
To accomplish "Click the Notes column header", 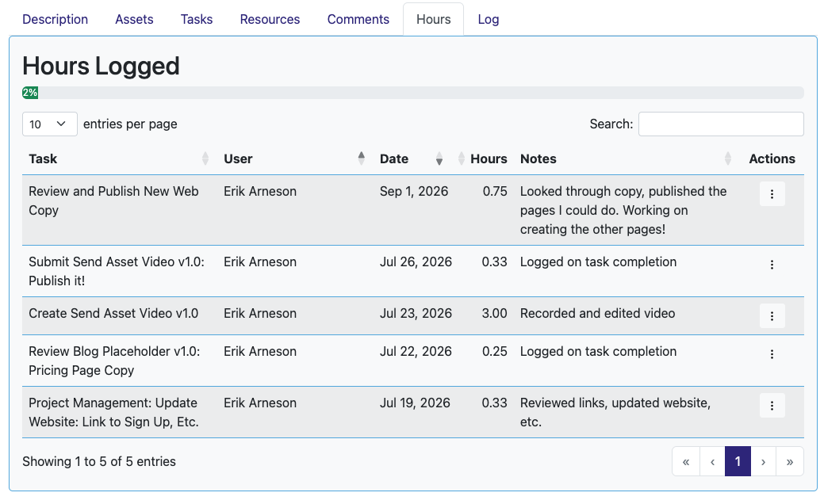I will [x=538, y=158].
